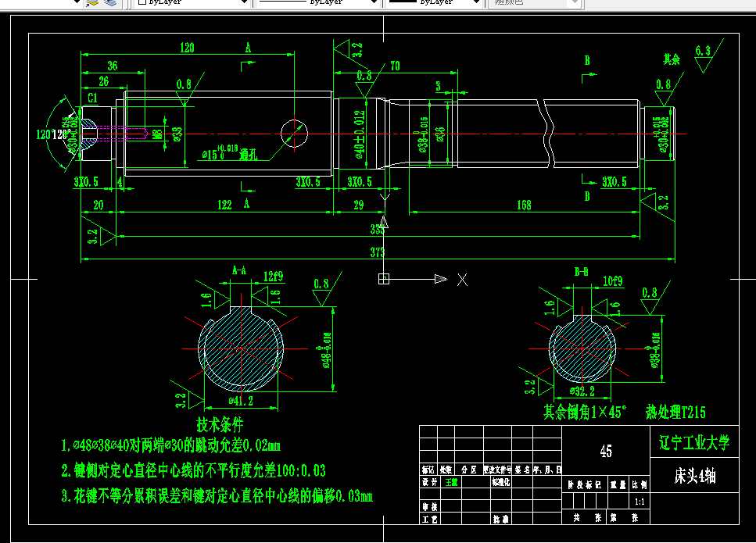Select technical note 3 about 花键
The height and width of the screenshot is (543, 756).
217,496
